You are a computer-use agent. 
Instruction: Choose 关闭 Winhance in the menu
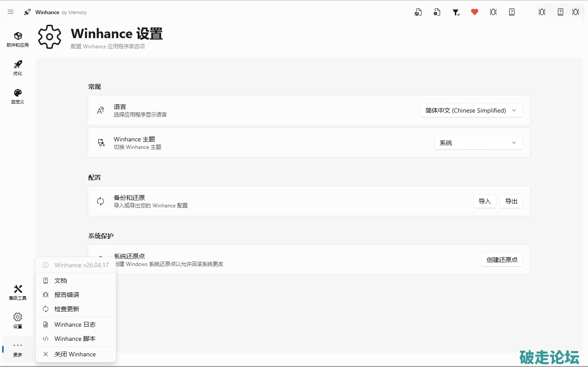75,354
